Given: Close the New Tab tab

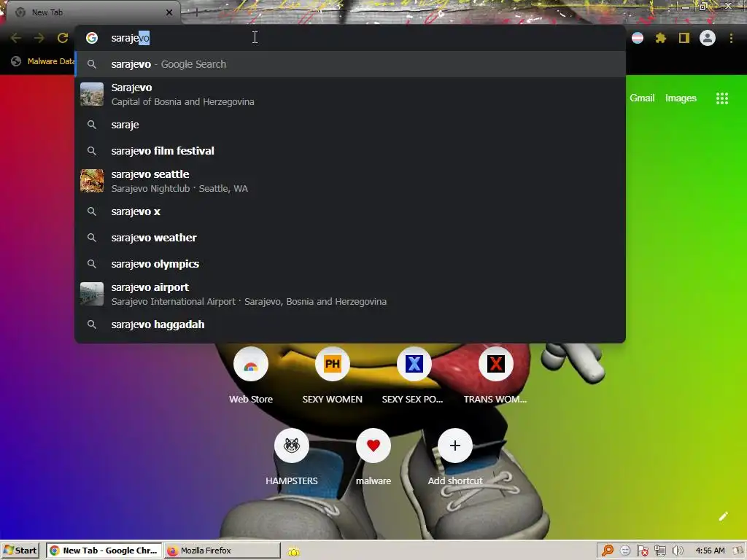Looking at the screenshot, I should coord(169,12).
